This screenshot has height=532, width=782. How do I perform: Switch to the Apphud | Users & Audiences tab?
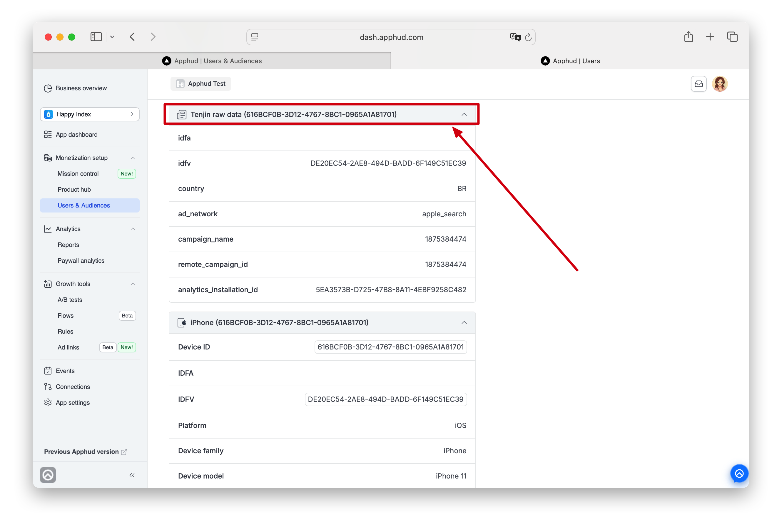click(212, 61)
